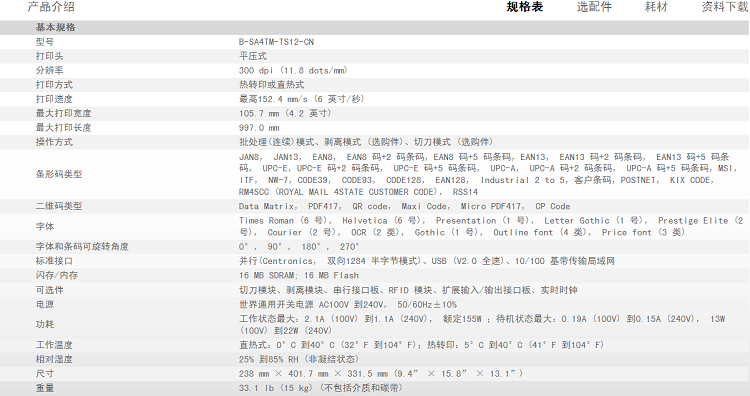Click the 尺寸 label
This screenshot has height=396, width=750.
(x=45, y=374)
